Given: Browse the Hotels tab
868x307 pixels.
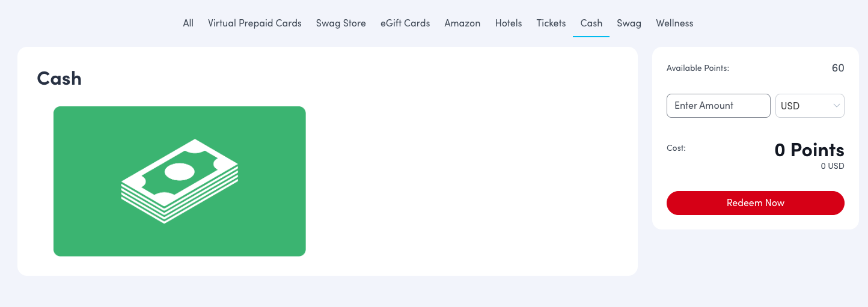Looking at the screenshot, I should tap(509, 23).
